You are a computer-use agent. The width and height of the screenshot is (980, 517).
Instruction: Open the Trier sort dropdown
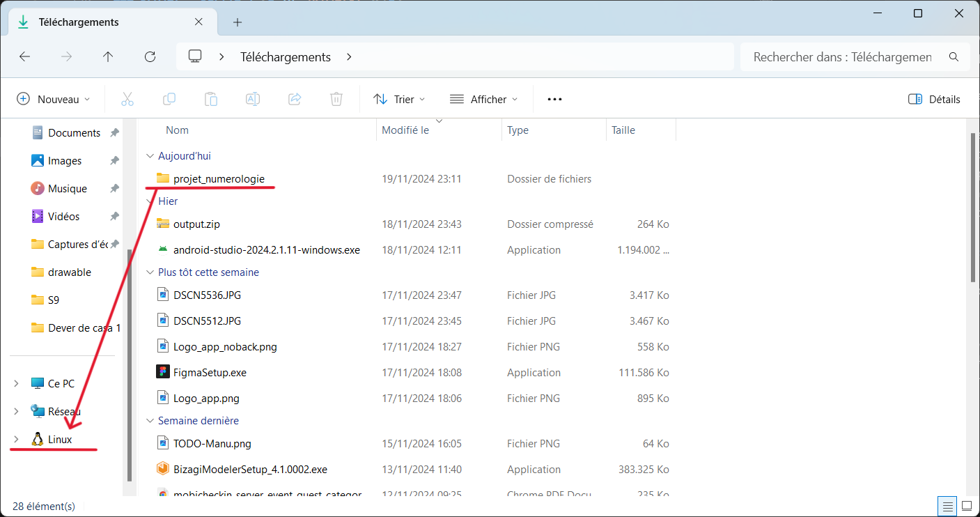point(399,99)
